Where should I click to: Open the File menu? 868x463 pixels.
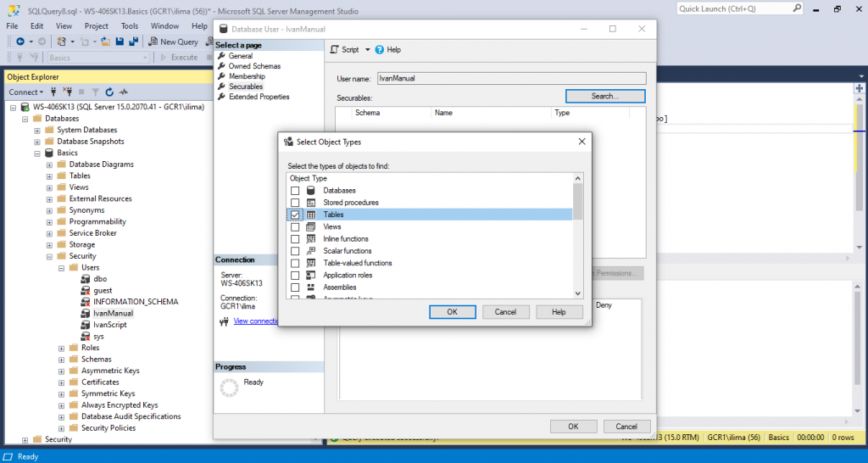[12, 26]
